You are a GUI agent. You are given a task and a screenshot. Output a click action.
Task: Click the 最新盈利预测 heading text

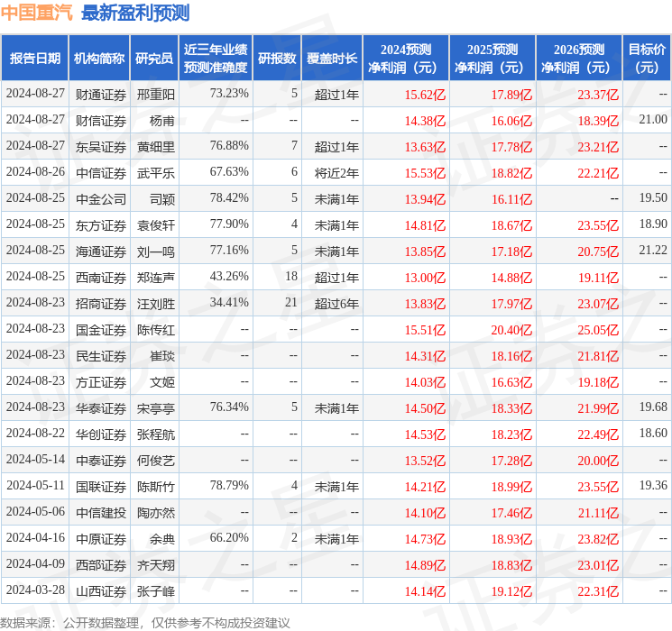click(x=135, y=13)
